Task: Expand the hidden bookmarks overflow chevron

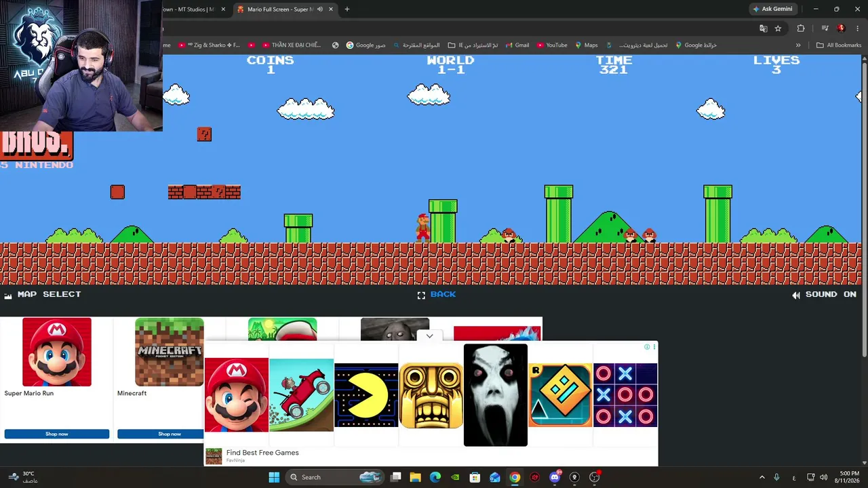Action: tap(798, 45)
